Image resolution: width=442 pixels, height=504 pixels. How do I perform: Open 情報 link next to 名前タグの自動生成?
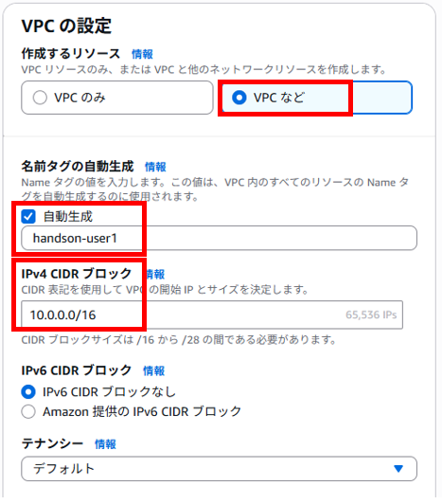coord(155,167)
